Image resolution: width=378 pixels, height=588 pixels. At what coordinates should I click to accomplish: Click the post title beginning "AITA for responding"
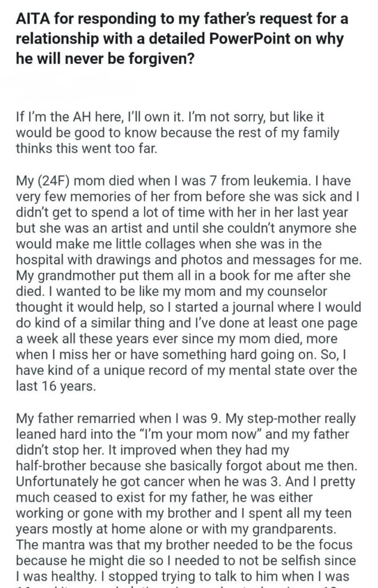(182, 38)
